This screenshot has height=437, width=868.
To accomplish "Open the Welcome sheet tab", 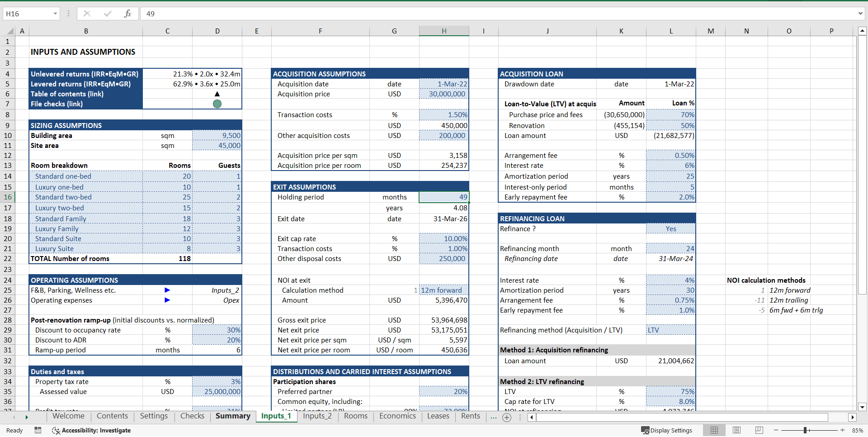I will coord(68,416).
